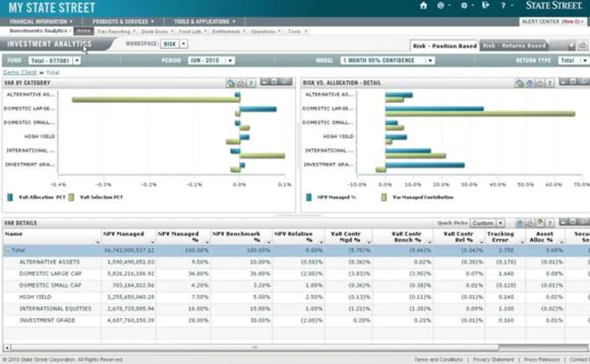This screenshot has width=590, height=364.
Task: Open Terms and Conditions footer link
Action: [438, 359]
